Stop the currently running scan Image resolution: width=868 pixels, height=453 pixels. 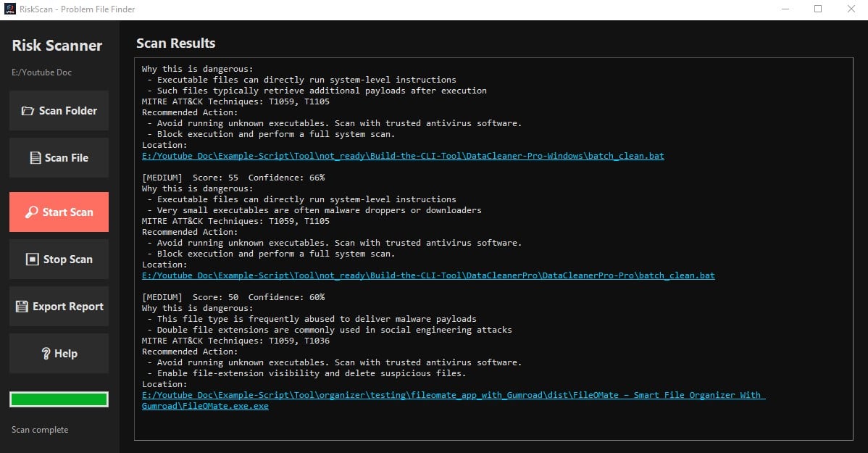tap(58, 259)
